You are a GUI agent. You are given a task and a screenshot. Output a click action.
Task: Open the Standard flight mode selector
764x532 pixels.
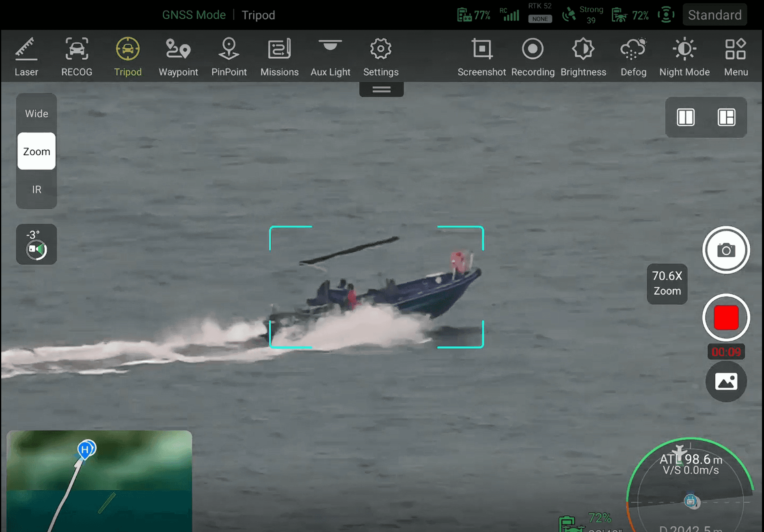pyautogui.click(x=714, y=15)
